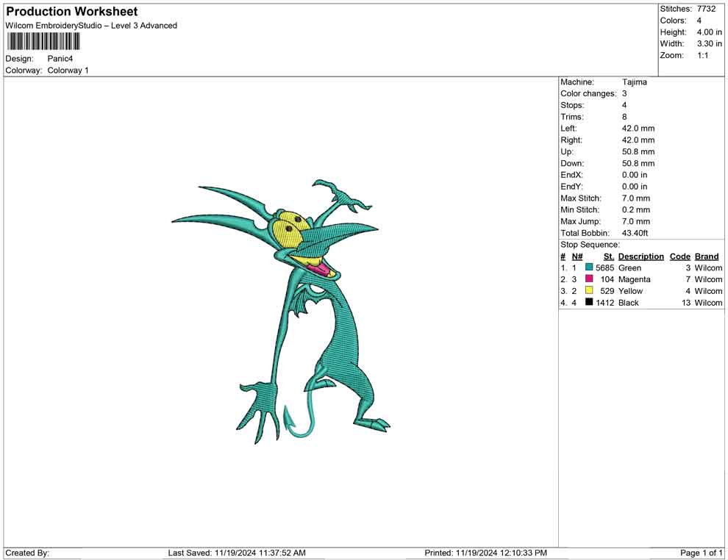Screen dimensions: 728x560
Task: Click the width value '3.30 in'
Action: click(709, 43)
